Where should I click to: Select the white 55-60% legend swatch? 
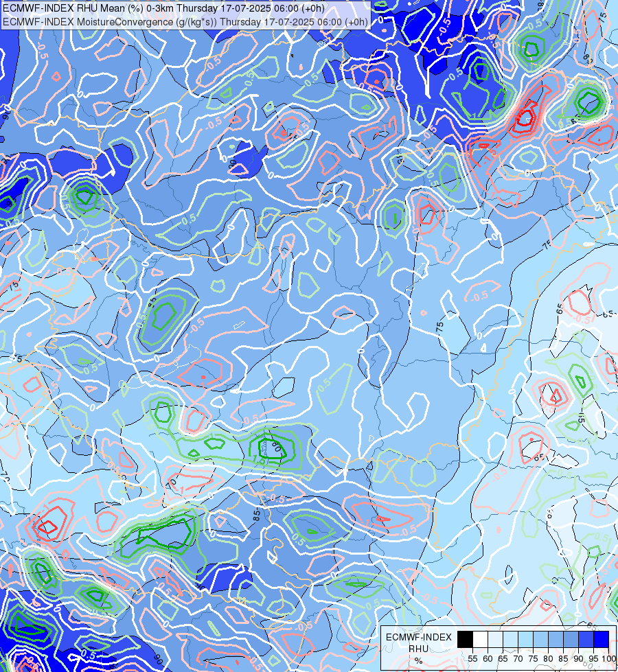coord(480,639)
